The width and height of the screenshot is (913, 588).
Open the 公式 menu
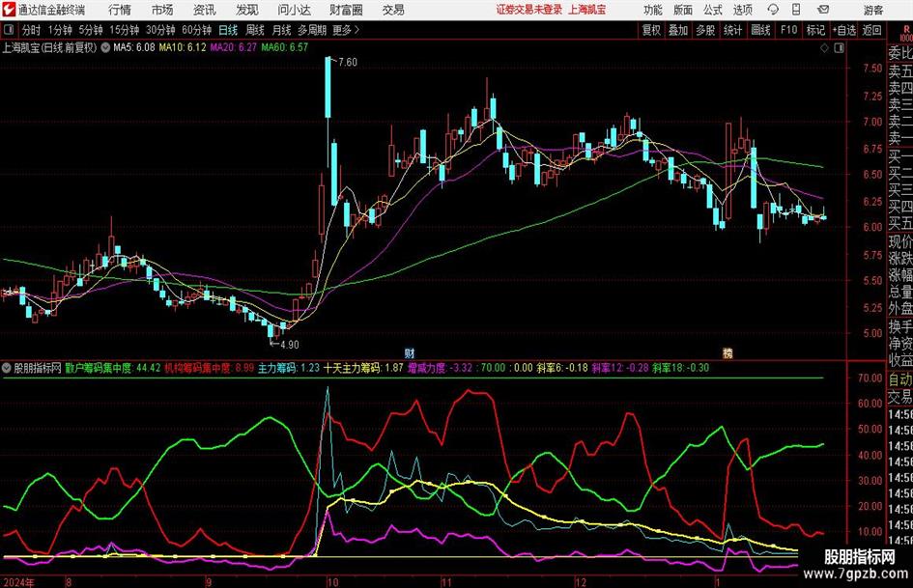click(x=713, y=10)
